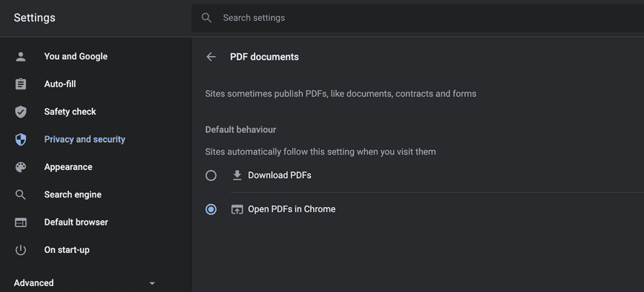The image size is (644, 292).
Task: Select the Open PDFs in Chrome radio button
Action: click(211, 209)
